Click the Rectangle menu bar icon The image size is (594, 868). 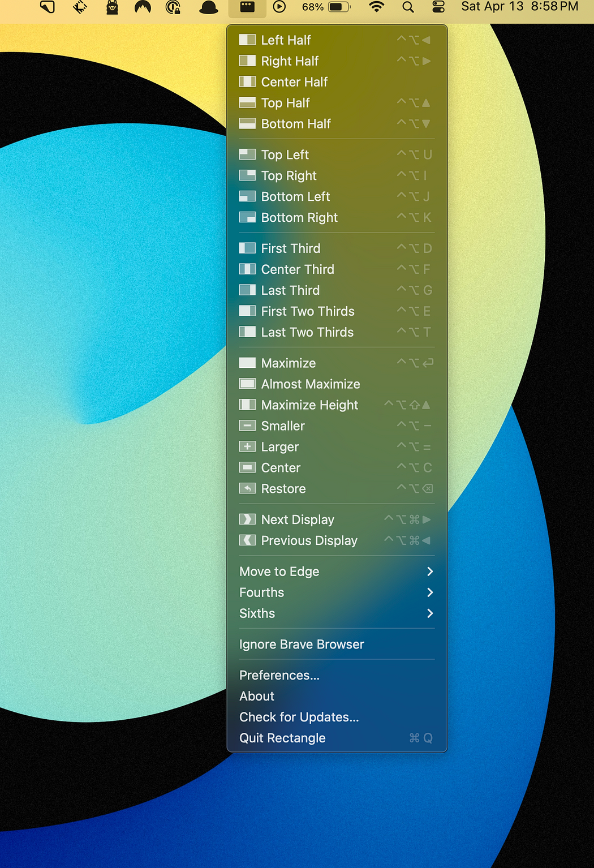point(247,7)
